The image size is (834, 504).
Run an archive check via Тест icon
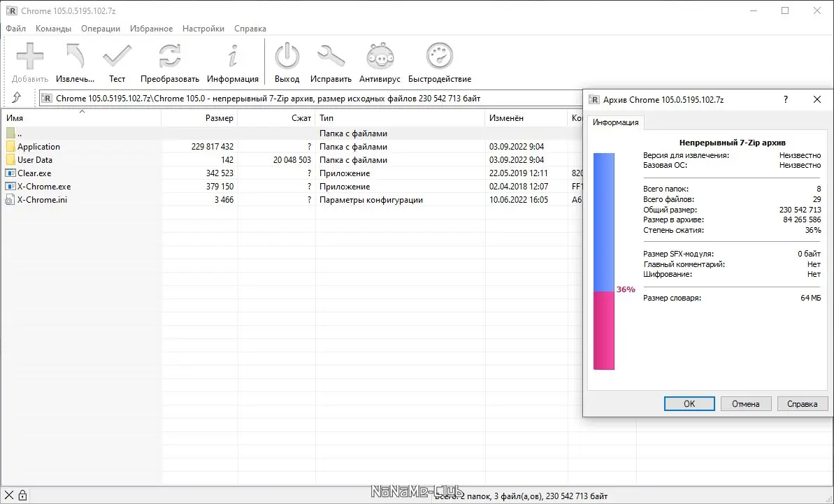[117, 56]
